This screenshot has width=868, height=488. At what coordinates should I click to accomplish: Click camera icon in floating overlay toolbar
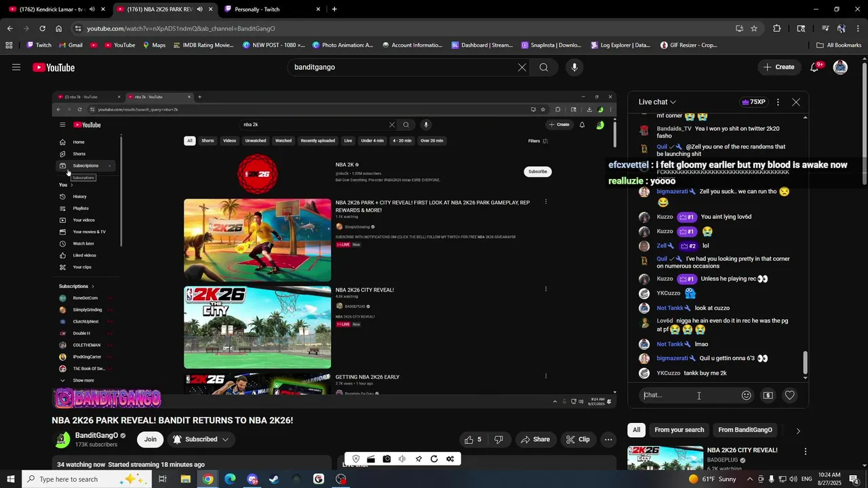tap(387, 459)
